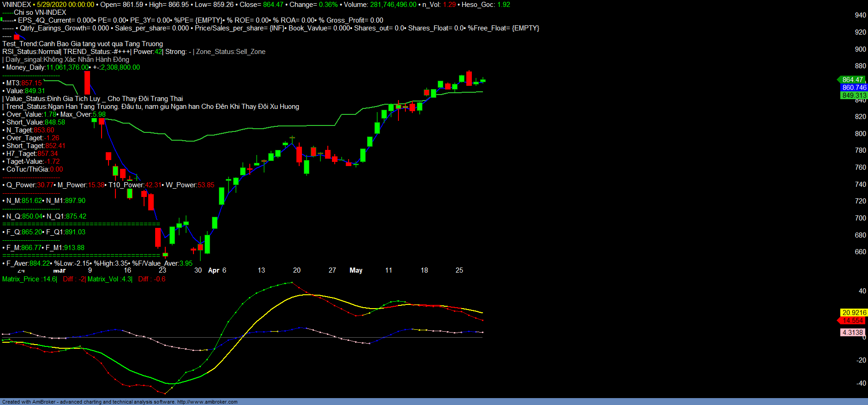Screen dimensions: 868x405
Task: Click the -40 level on the indicator axis
Action: [x=861, y=383]
